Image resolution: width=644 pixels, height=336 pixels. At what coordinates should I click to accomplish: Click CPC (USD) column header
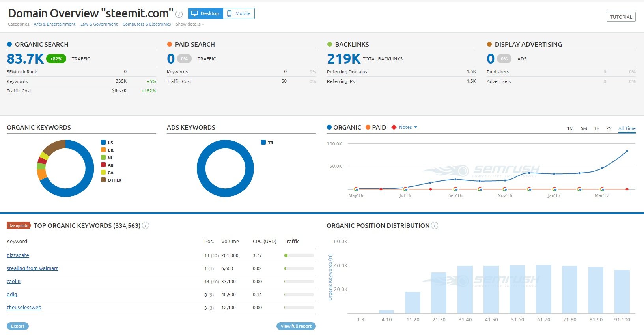click(x=265, y=241)
